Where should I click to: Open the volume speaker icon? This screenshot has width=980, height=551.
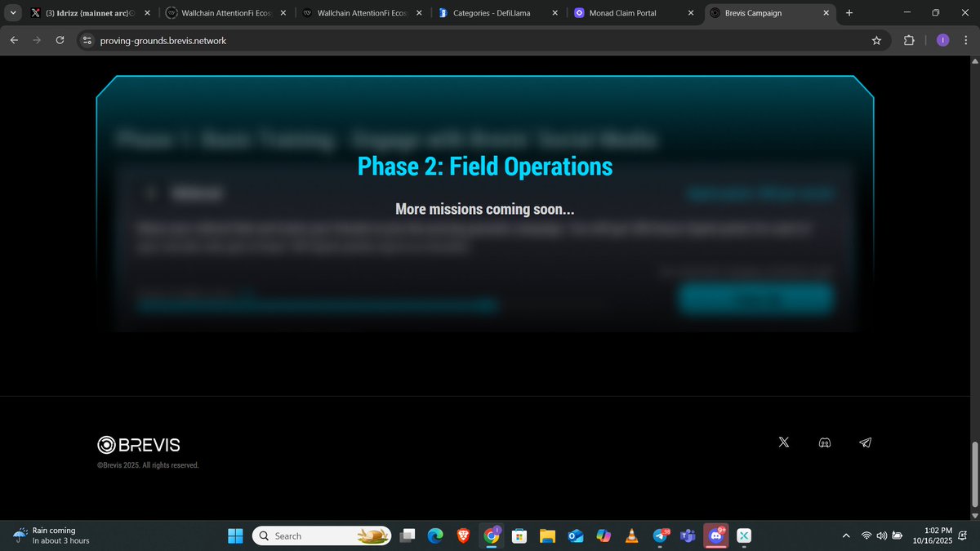point(882,535)
